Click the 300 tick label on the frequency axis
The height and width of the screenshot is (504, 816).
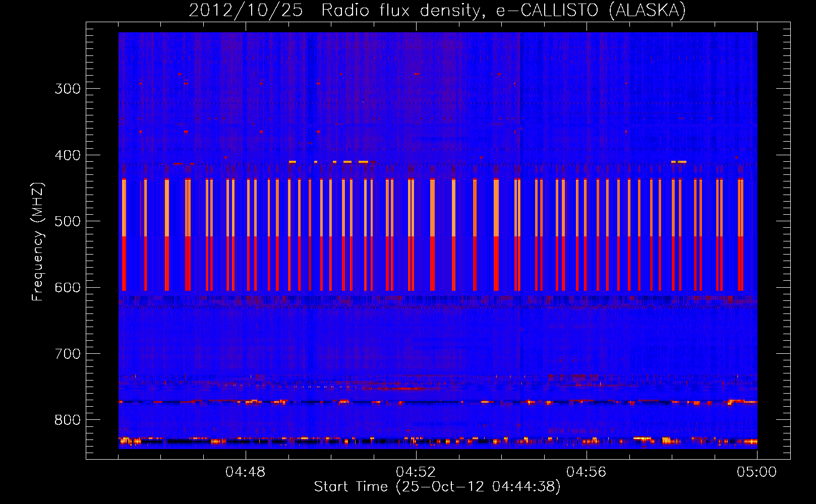pos(68,89)
